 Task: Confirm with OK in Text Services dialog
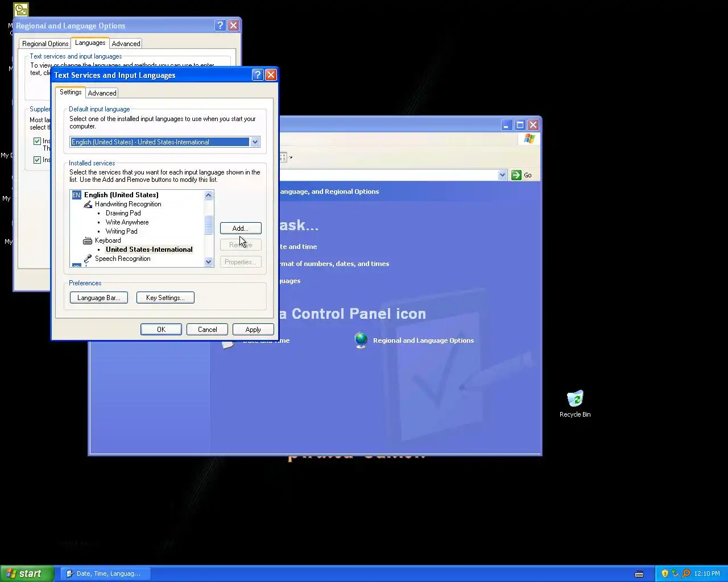[161, 330]
